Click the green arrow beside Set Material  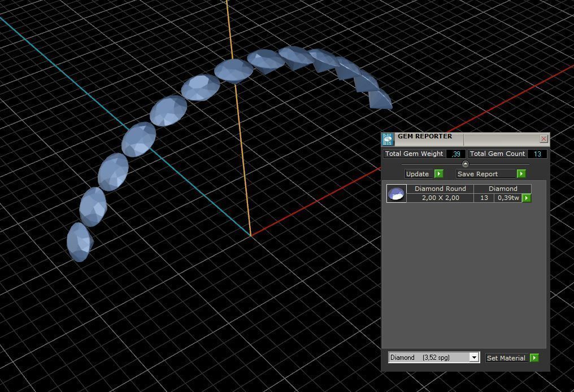click(x=534, y=358)
